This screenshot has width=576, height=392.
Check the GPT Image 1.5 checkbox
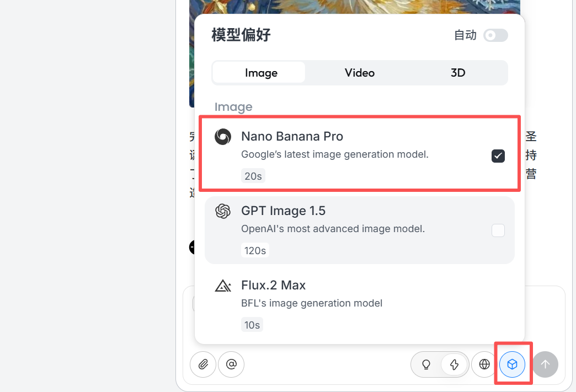point(498,230)
